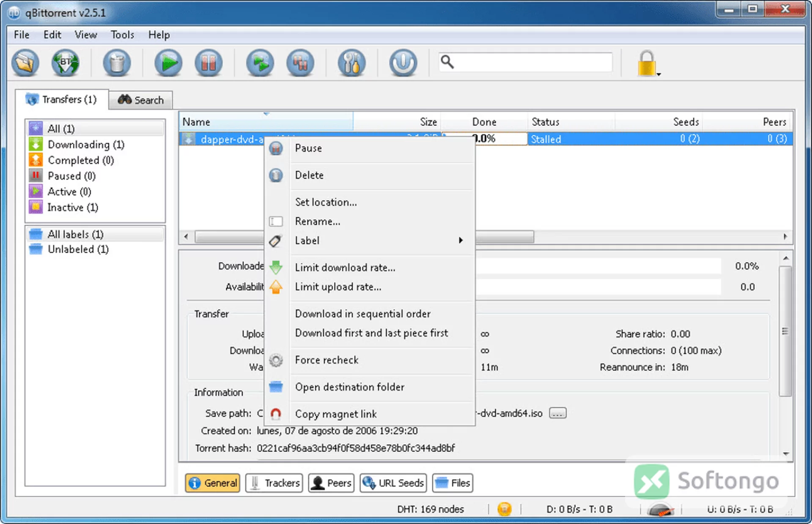812x524 pixels.
Task: Toggle Download first and last piece first
Action: click(x=370, y=333)
